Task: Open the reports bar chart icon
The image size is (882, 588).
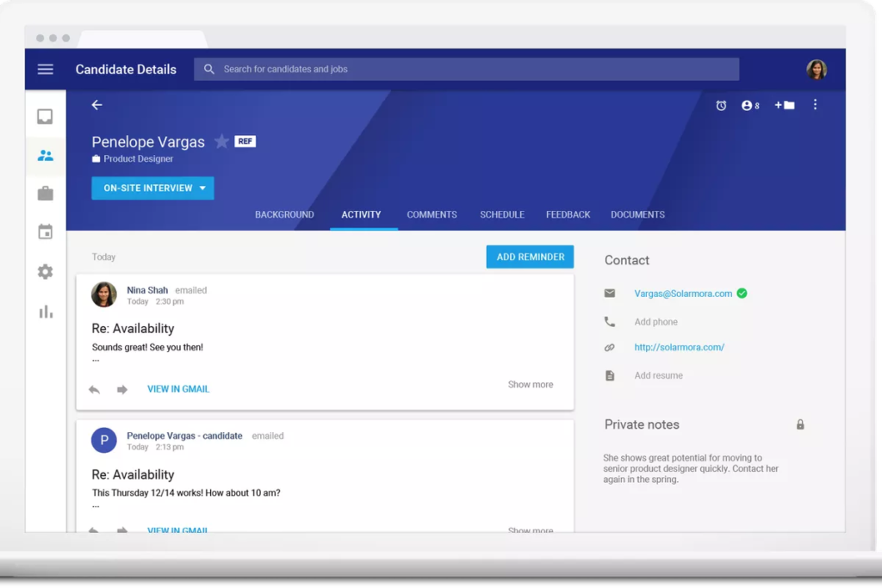Action: 46,312
